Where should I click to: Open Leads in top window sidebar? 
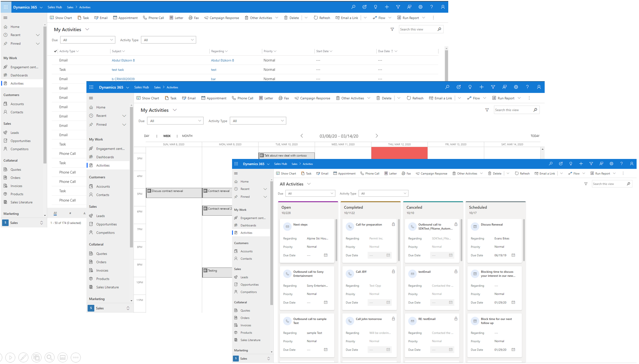(x=14, y=133)
